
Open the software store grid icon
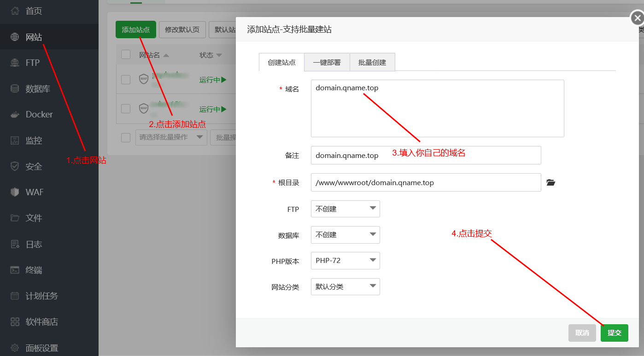(15, 322)
